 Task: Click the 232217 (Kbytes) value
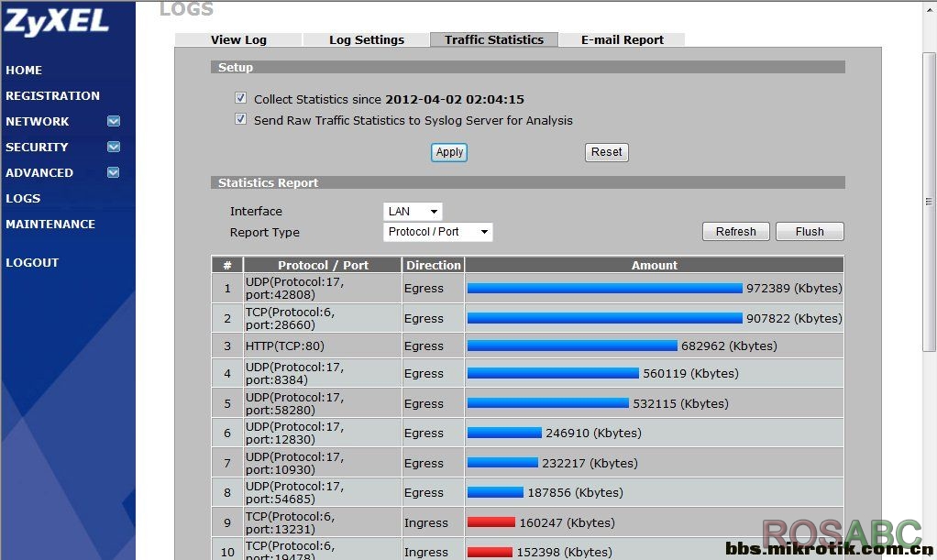(x=590, y=463)
